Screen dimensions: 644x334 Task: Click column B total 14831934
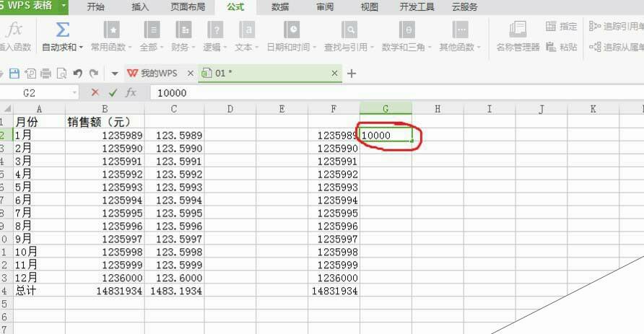(105, 291)
